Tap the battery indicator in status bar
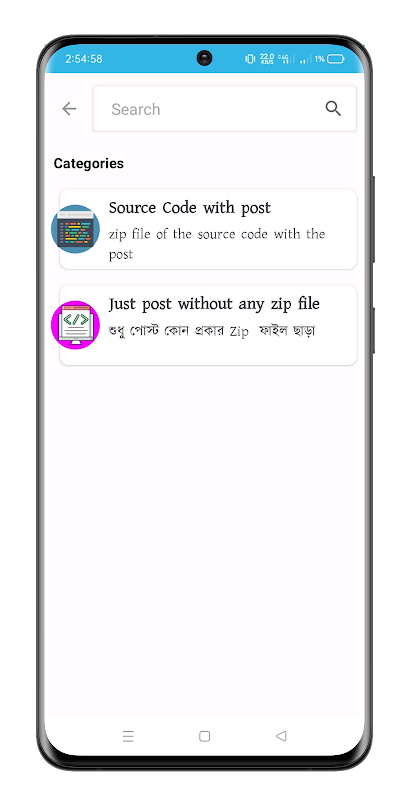The image size is (409, 800). coord(336,59)
